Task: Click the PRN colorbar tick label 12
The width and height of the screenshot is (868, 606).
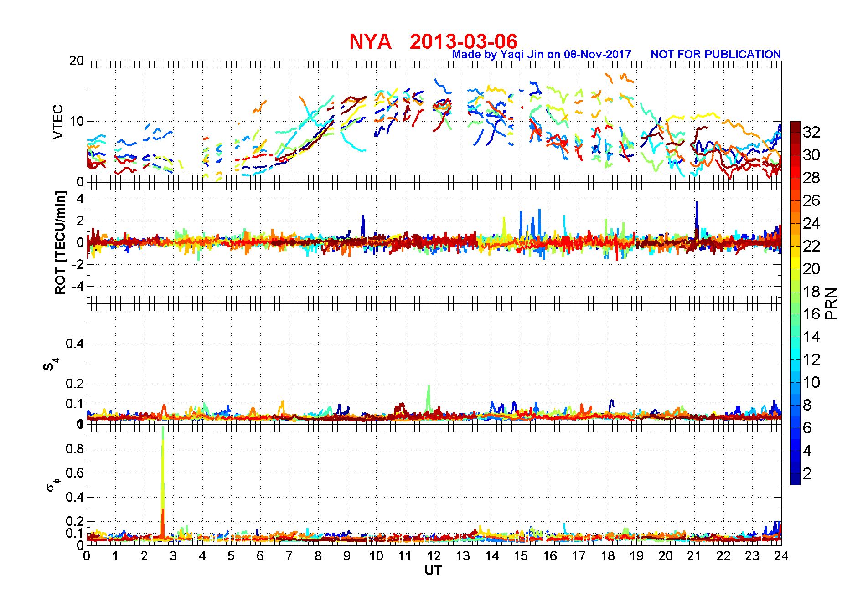Action: 811,360
